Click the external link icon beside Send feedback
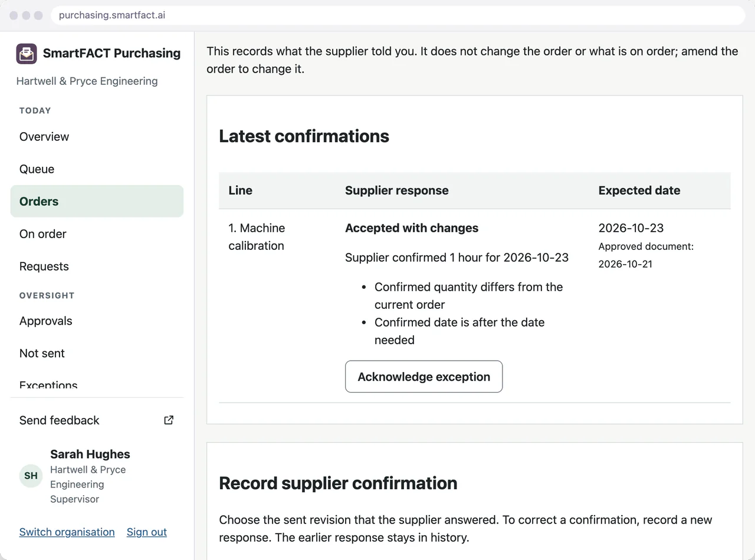The width and height of the screenshot is (755, 560). tap(169, 420)
